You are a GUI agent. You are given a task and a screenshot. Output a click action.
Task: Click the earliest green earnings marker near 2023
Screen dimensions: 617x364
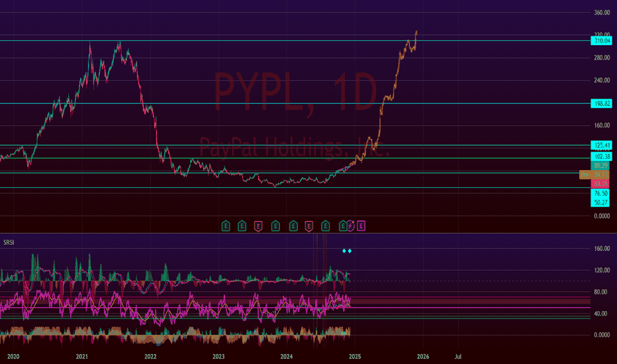click(x=226, y=226)
